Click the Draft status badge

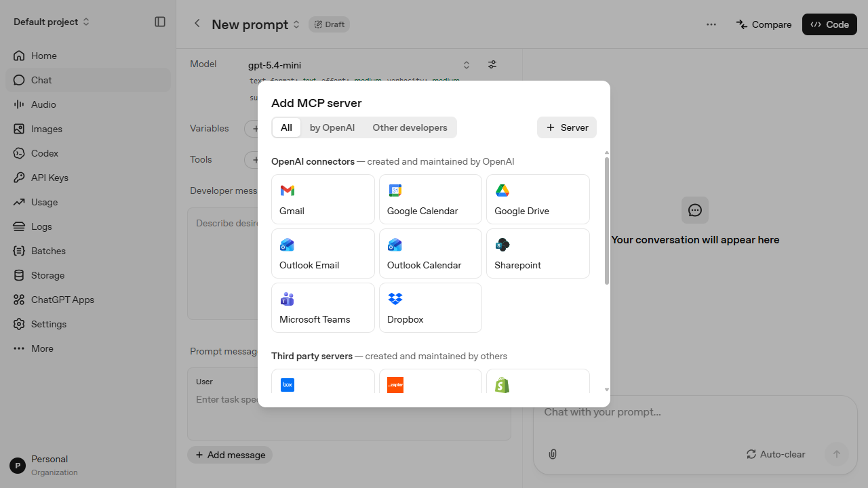coord(330,24)
